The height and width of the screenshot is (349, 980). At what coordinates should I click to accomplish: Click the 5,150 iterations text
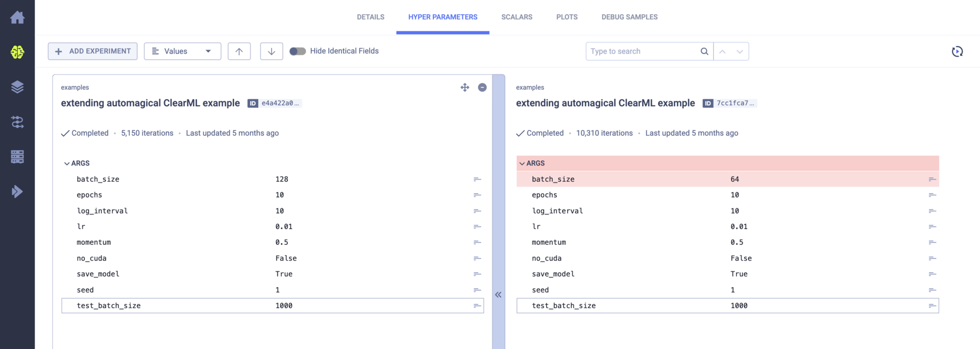pyautogui.click(x=147, y=133)
